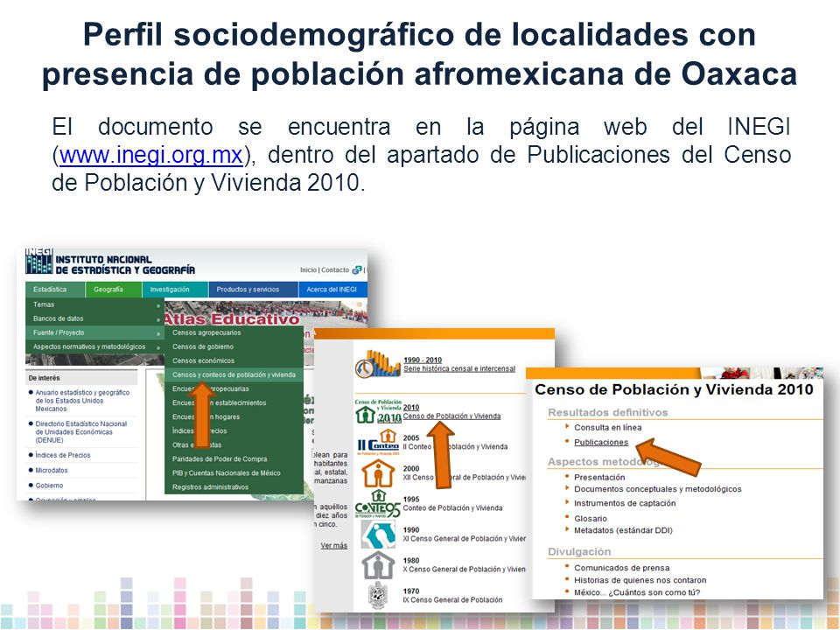Viewport: 840px width, 630px height.
Task: Open the Publicaciones link
Action: [x=601, y=442]
